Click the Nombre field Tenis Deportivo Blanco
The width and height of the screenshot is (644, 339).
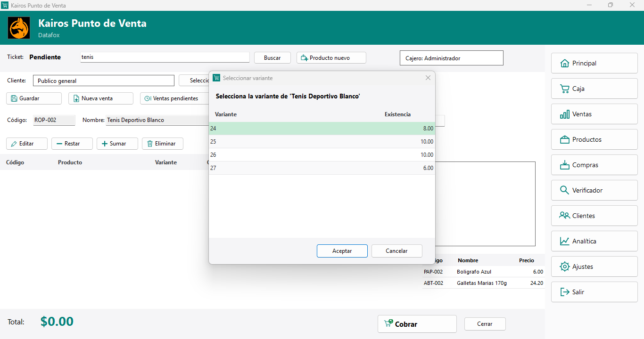(157, 120)
